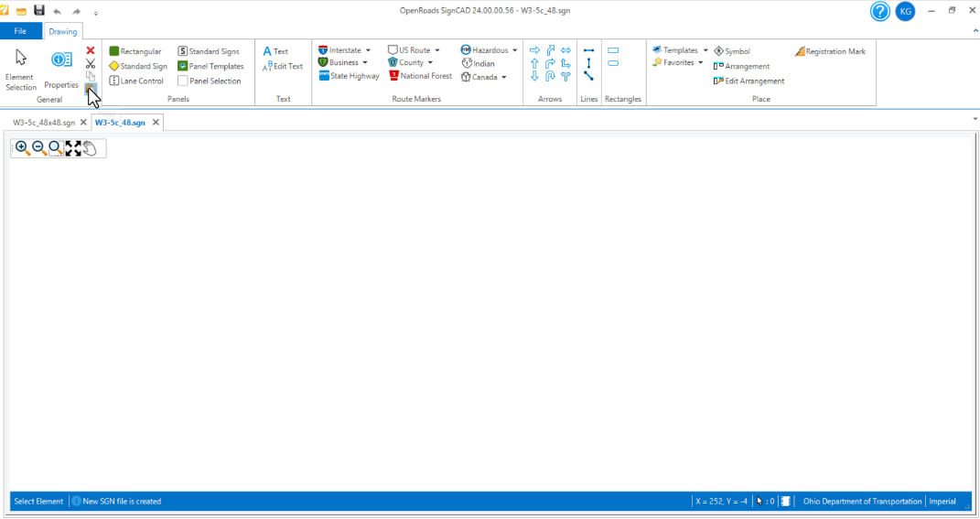Place an Indian route marker
The width and height of the screenshot is (980, 519).
[479, 63]
